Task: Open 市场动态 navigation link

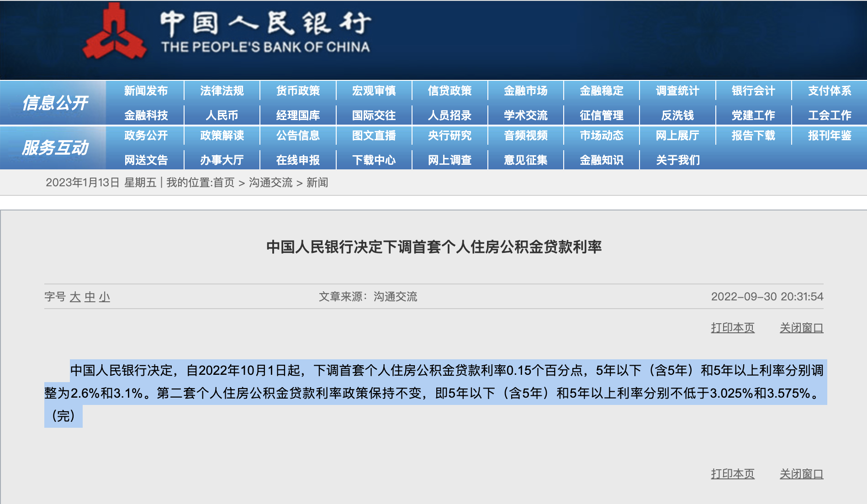Action: [x=602, y=136]
